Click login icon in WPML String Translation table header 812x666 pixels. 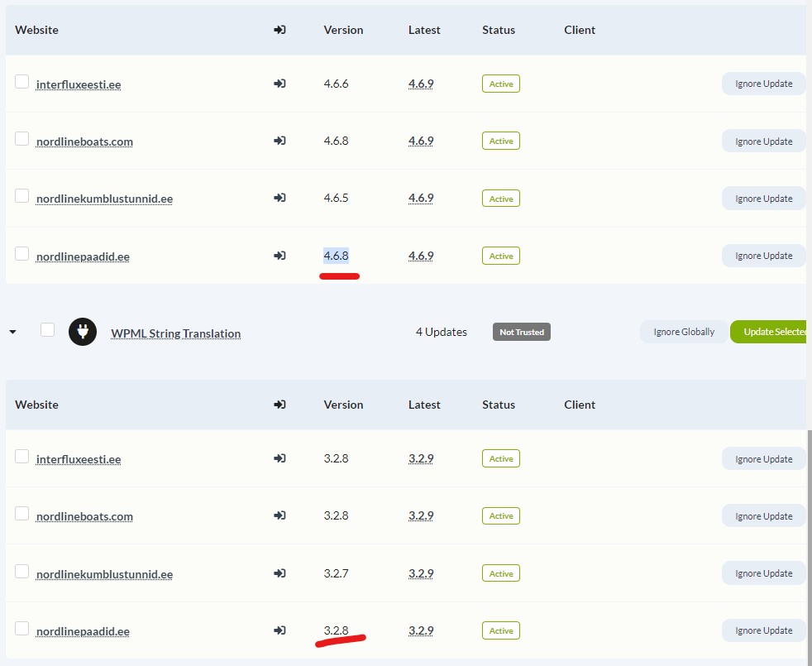[x=279, y=405]
